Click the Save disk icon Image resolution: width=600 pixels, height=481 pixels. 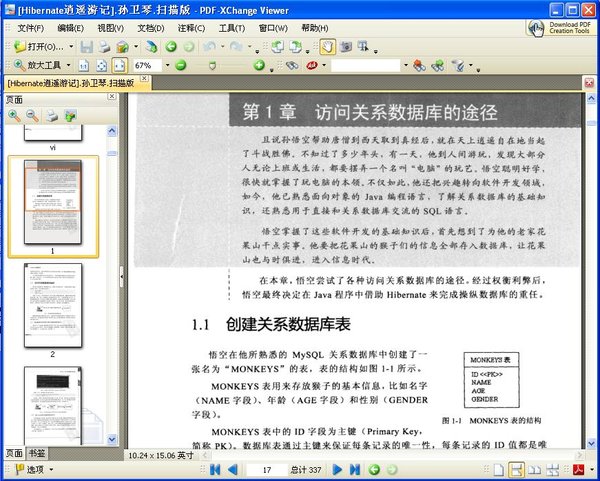pos(86,47)
